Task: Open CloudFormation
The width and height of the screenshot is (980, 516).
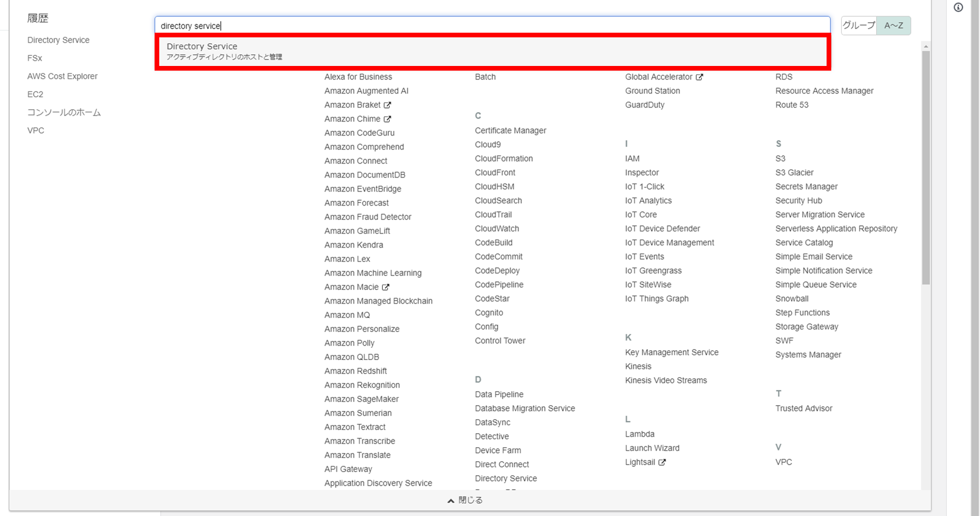Action: pyautogui.click(x=504, y=159)
